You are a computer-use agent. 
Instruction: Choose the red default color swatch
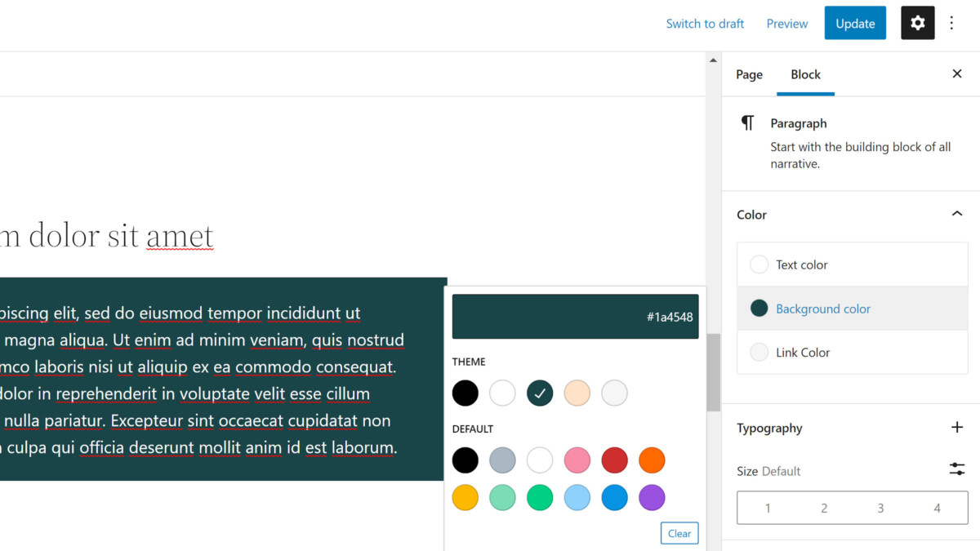coord(614,460)
